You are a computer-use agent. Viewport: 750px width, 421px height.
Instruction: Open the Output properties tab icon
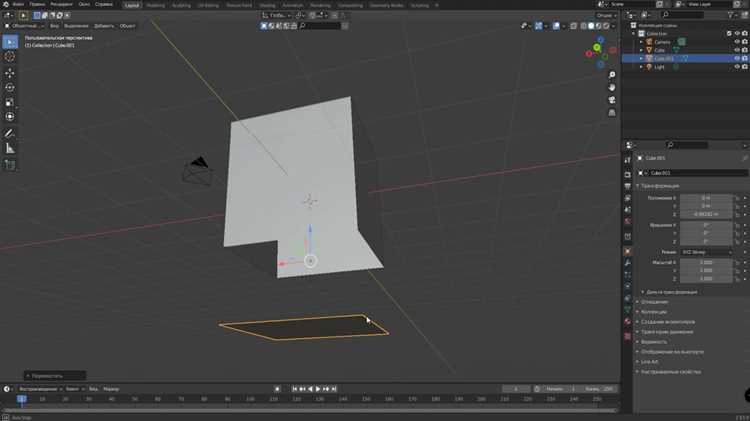coord(628,186)
